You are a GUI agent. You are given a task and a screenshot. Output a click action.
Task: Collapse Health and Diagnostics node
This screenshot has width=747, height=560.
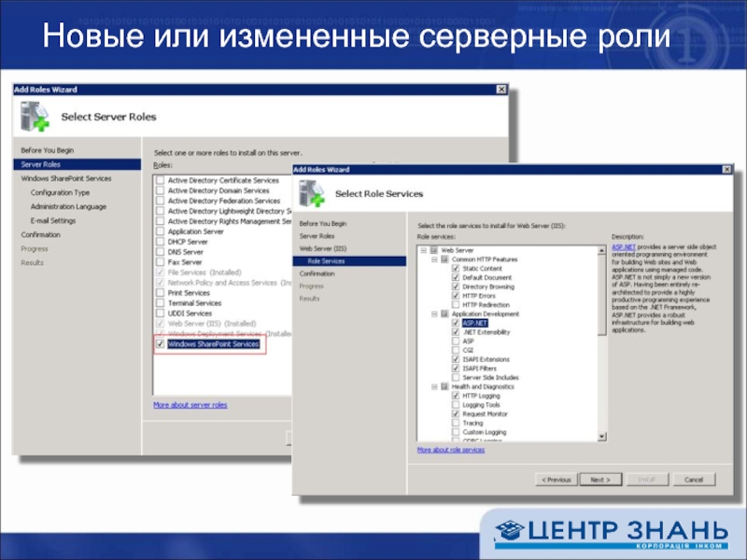[434, 386]
